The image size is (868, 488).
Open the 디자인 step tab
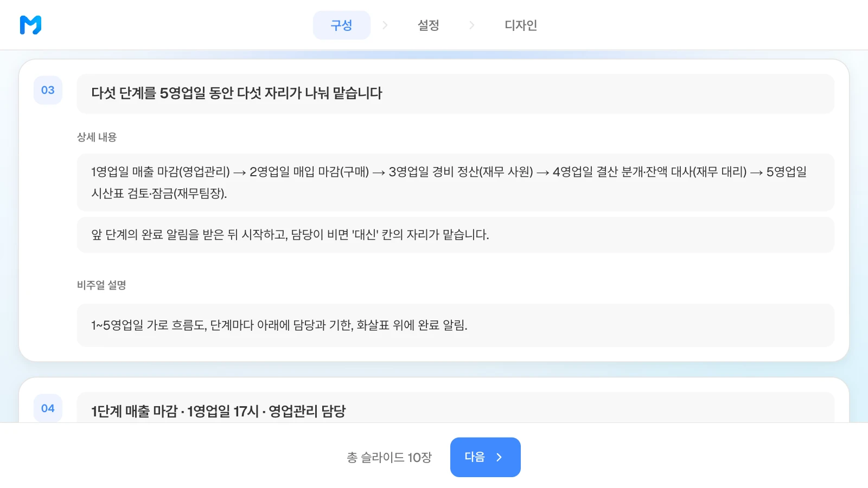coord(521,25)
